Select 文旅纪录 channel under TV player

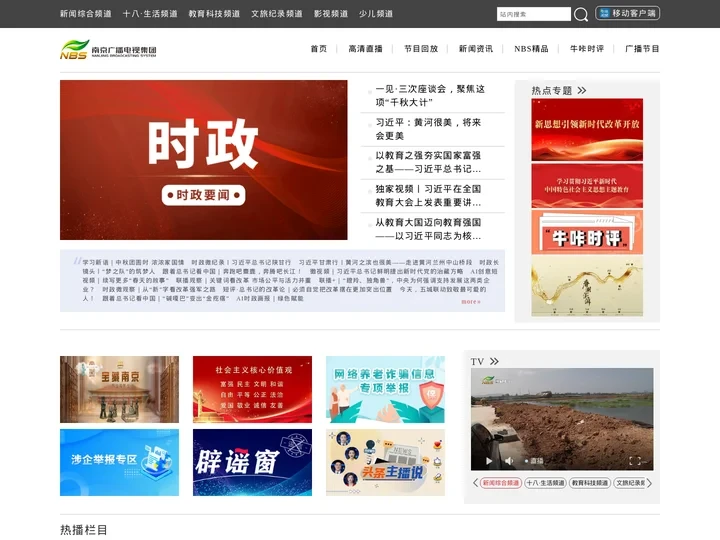tap(630, 483)
